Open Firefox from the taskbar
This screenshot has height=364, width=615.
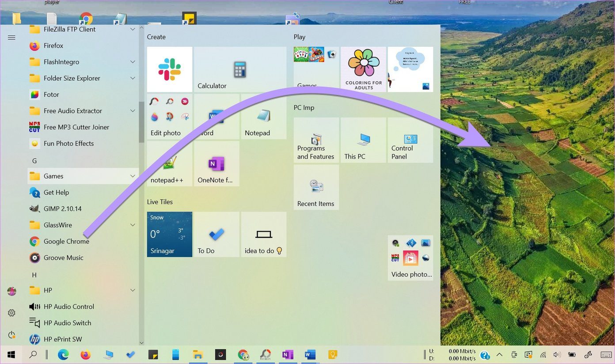[86, 355]
